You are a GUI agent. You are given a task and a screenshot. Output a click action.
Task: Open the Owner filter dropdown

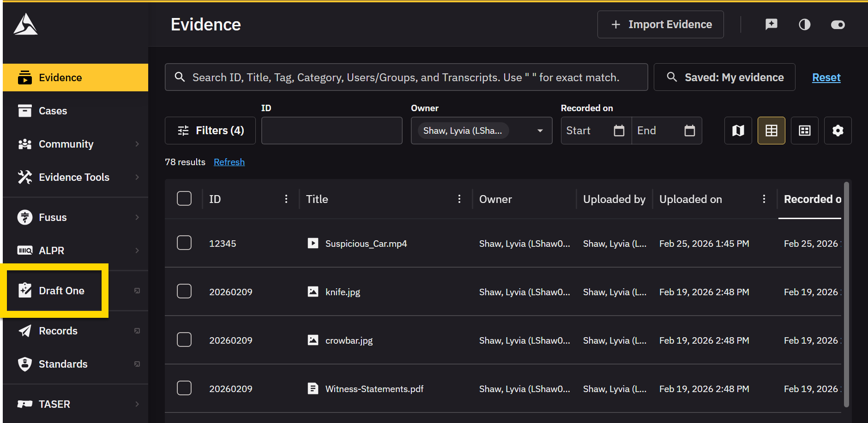click(x=540, y=131)
